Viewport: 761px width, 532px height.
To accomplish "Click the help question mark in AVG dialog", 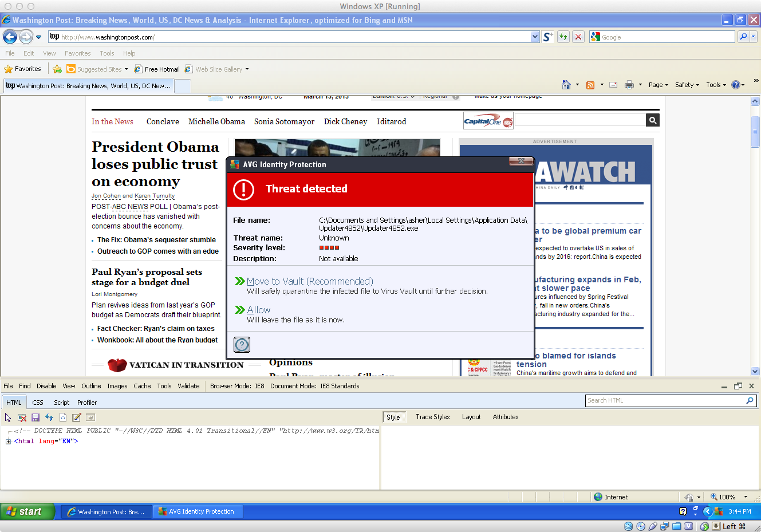I will pyautogui.click(x=242, y=344).
